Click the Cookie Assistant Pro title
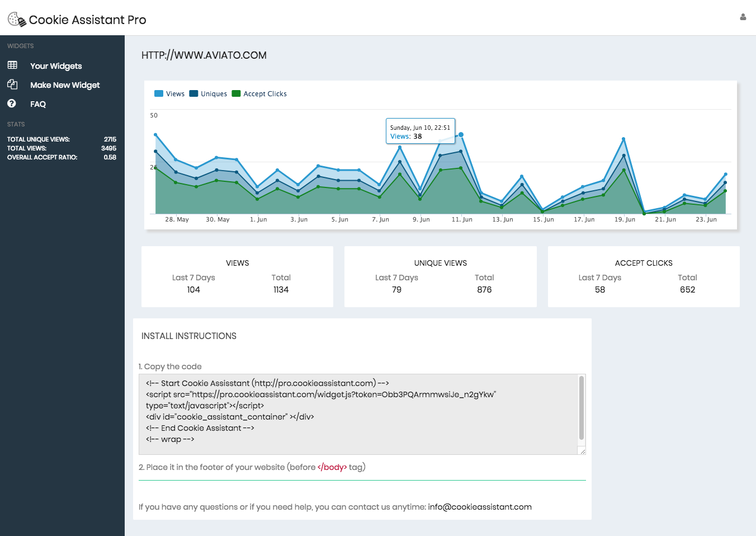This screenshot has height=536, width=756. [x=87, y=20]
